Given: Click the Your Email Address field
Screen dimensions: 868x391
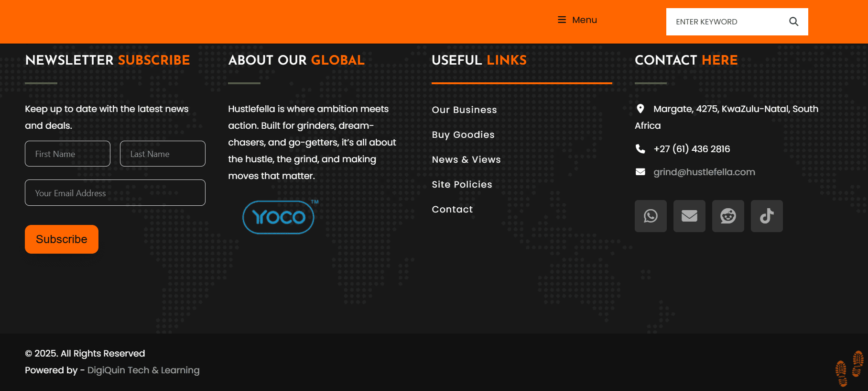Looking at the screenshot, I should click(115, 193).
